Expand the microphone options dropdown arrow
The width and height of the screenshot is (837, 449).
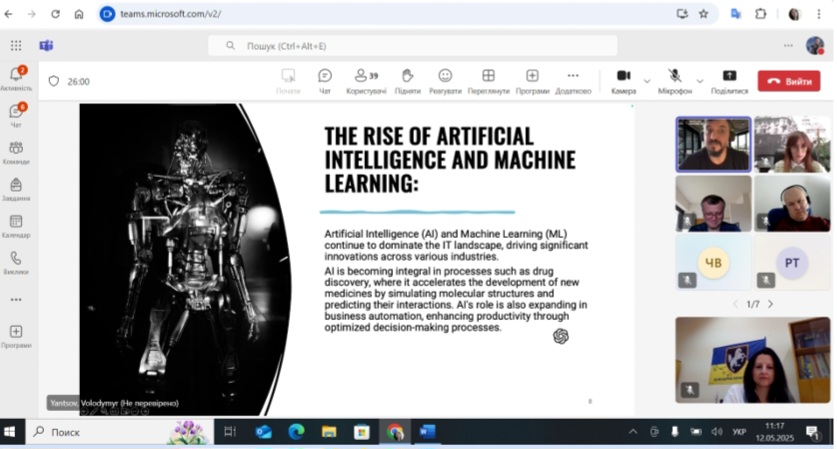click(700, 80)
